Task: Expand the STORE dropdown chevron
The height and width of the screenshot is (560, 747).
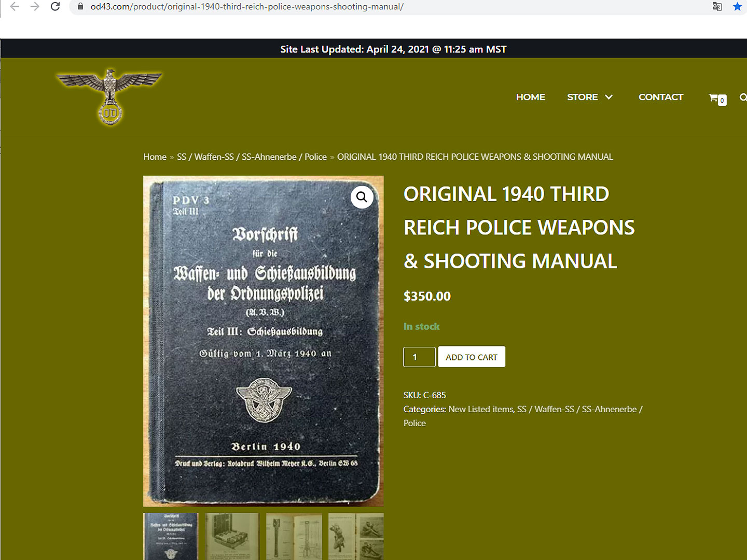Action: pos(609,97)
